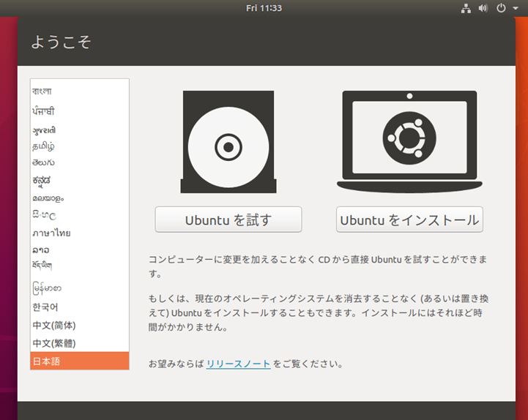
Task: Click the power icon in top bar
Action: (501, 8)
